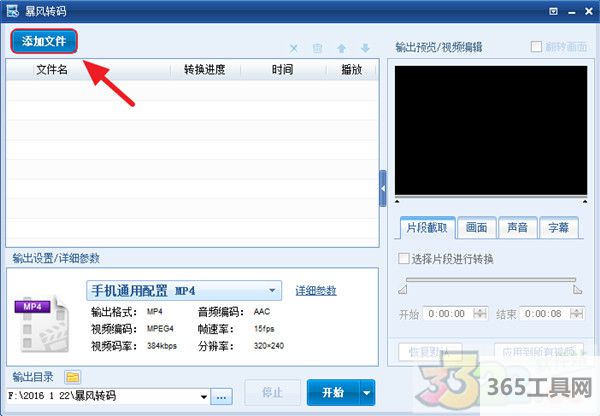This screenshot has height=416, width=600.
Task: Collapse the preview panel with the side arrow
Action: 383,187
